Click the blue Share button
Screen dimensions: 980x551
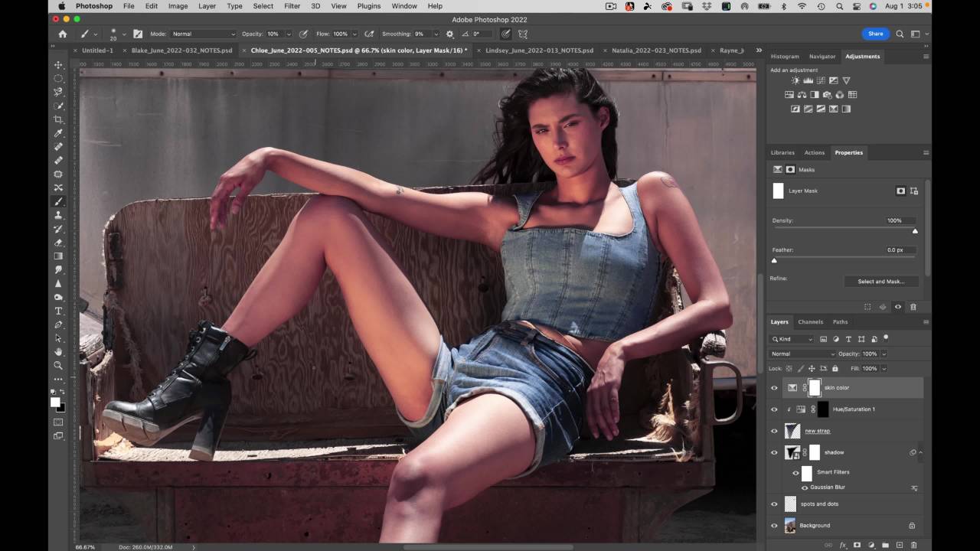coord(875,34)
